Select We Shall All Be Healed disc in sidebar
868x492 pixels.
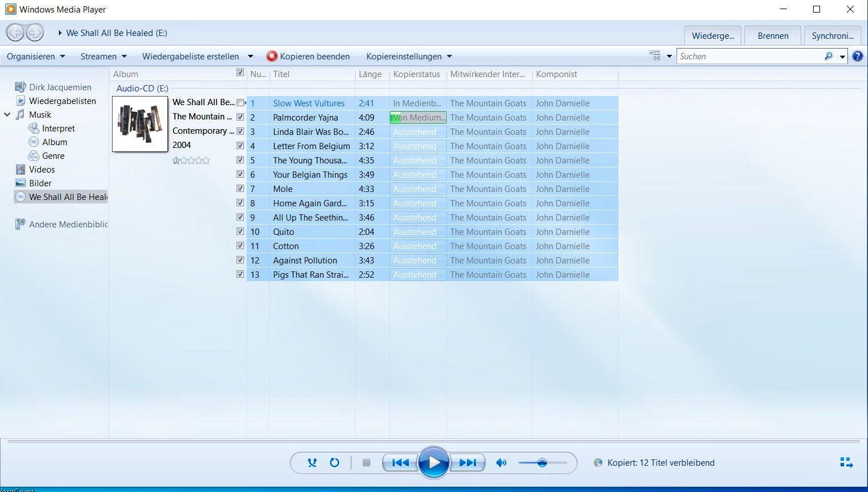click(x=61, y=197)
